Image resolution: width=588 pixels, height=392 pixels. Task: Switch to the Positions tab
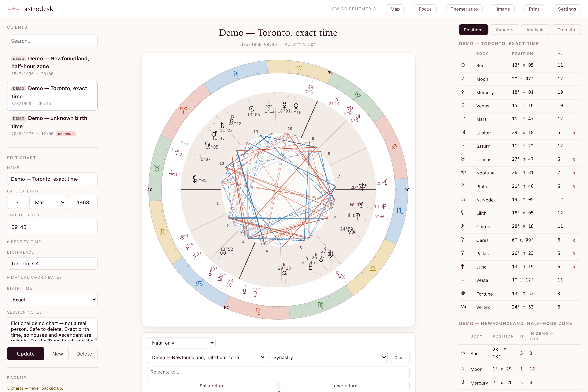coord(474,30)
